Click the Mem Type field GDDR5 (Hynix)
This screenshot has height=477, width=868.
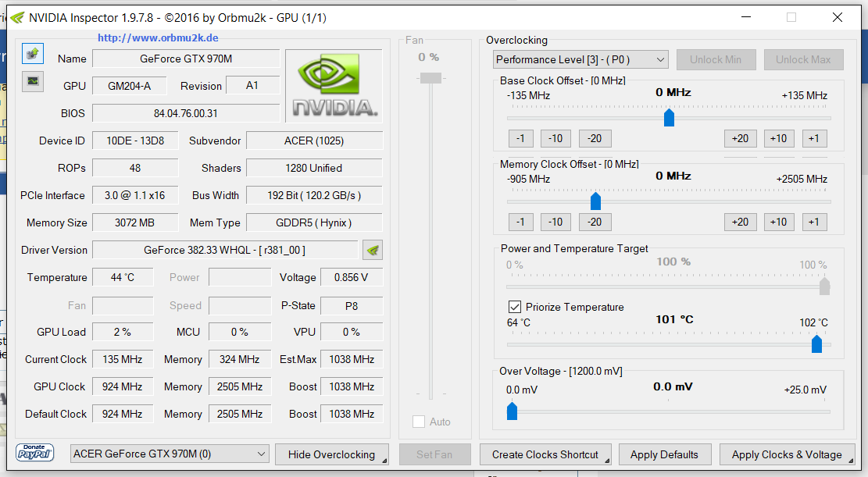(314, 223)
